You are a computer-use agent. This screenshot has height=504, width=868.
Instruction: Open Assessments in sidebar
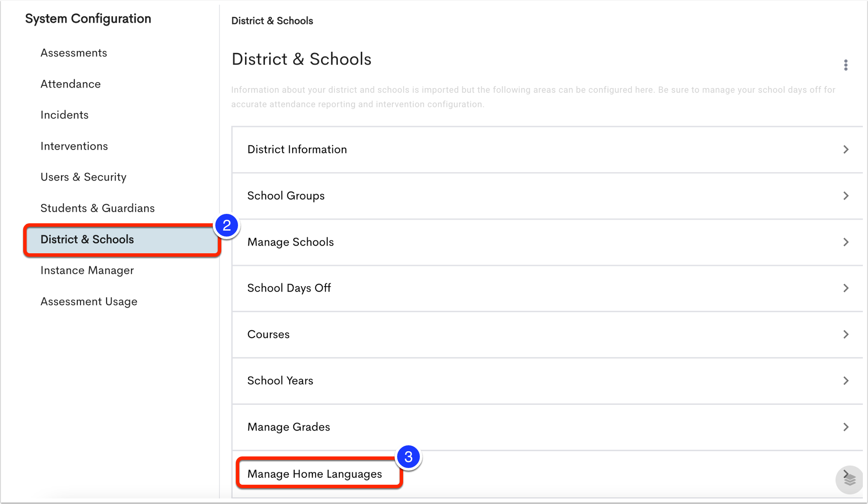(x=74, y=53)
